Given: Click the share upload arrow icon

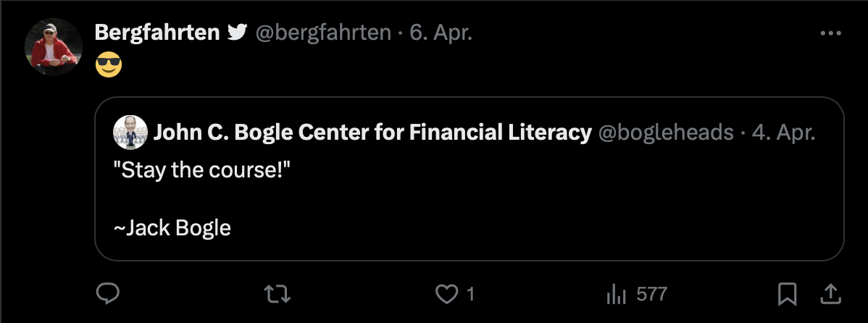Looking at the screenshot, I should point(830,293).
